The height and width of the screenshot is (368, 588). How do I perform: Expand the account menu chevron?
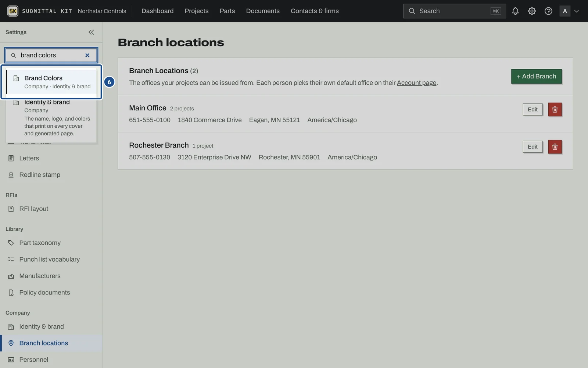click(577, 11)
